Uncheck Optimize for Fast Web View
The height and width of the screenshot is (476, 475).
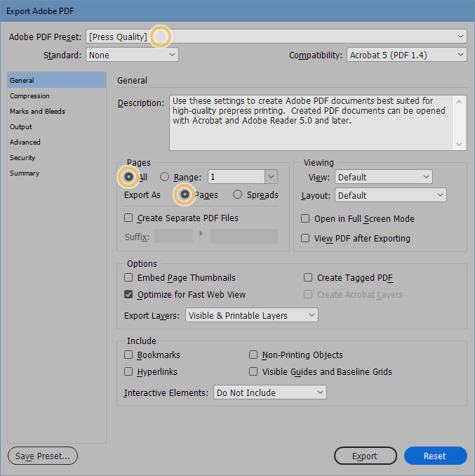tap(128, 294)
